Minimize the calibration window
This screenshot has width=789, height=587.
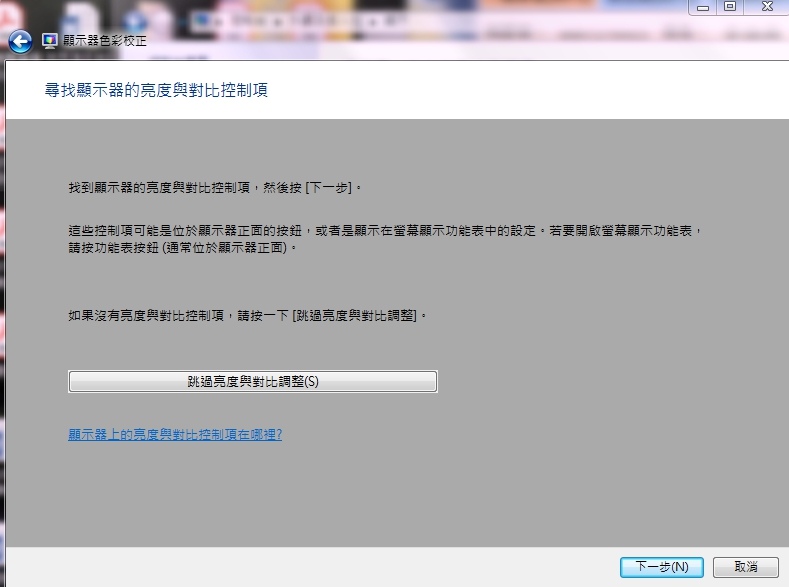[x=703, y=7]
